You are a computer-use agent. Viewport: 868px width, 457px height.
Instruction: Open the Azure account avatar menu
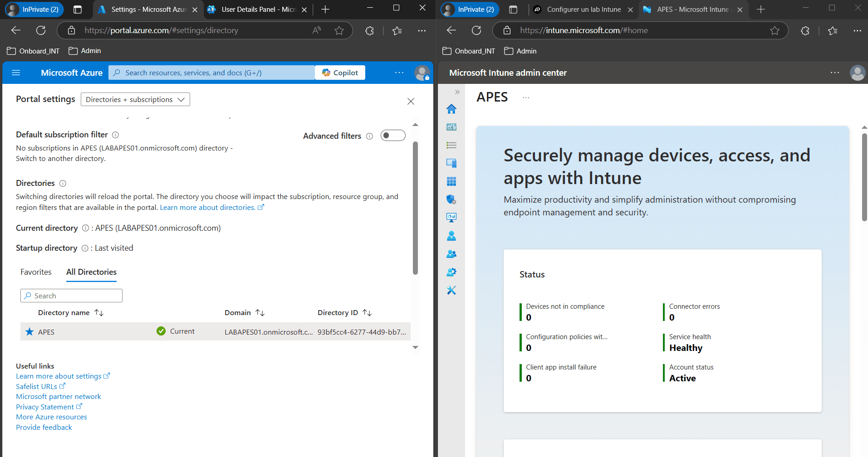422,73
